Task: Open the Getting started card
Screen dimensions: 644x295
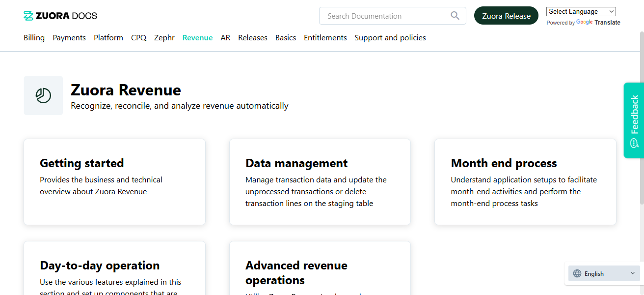Action: coord(114,182)
